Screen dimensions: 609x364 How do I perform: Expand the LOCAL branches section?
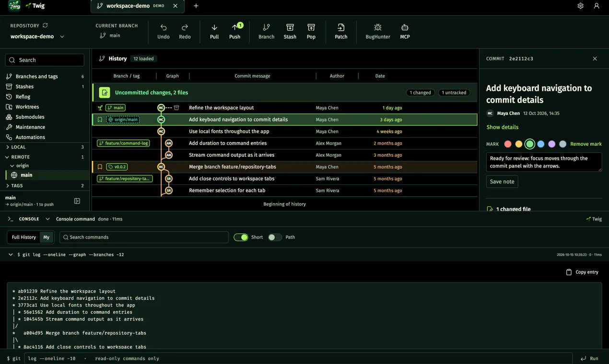click(45, 147)
